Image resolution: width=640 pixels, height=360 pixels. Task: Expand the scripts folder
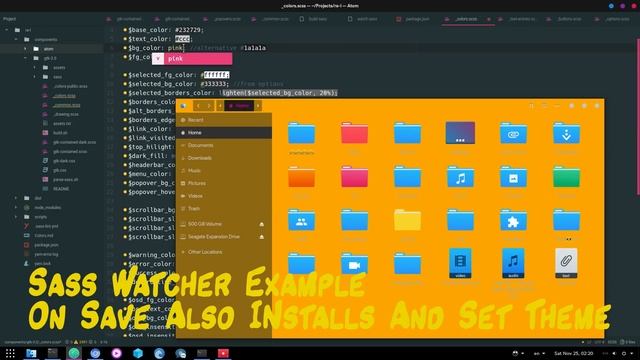point(16,217)
